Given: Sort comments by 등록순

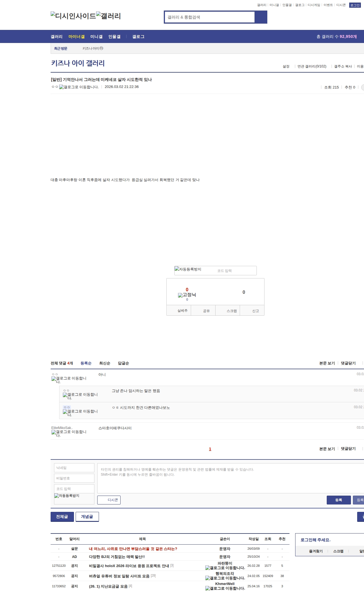Looking at the screenshot, I should click(86, 363).
